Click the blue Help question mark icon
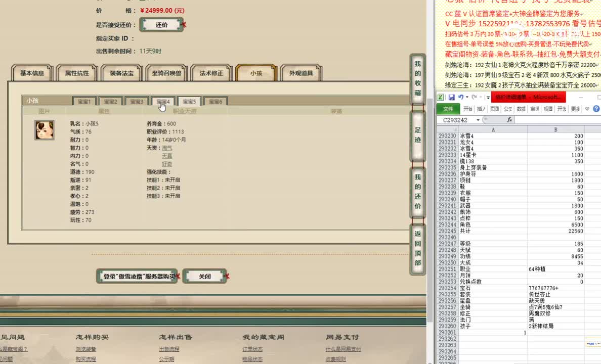The width and height of the screenshot is (601, 364). pos(596,109)
